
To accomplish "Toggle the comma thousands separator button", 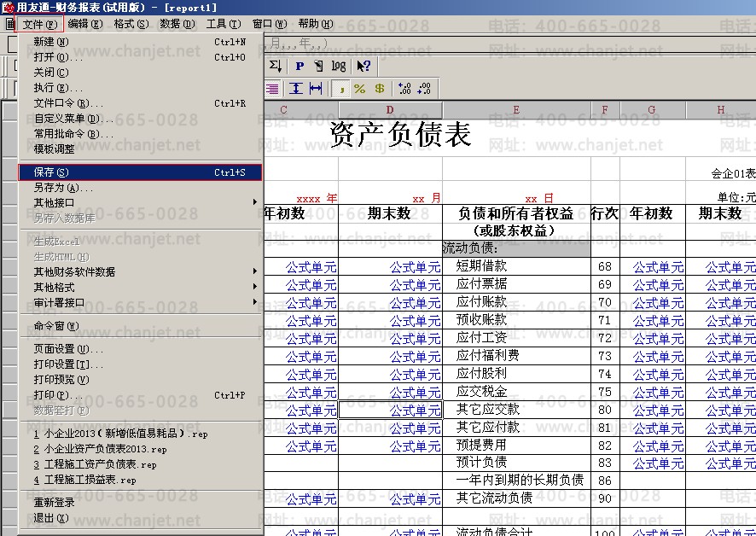I will tap(340, 89).
